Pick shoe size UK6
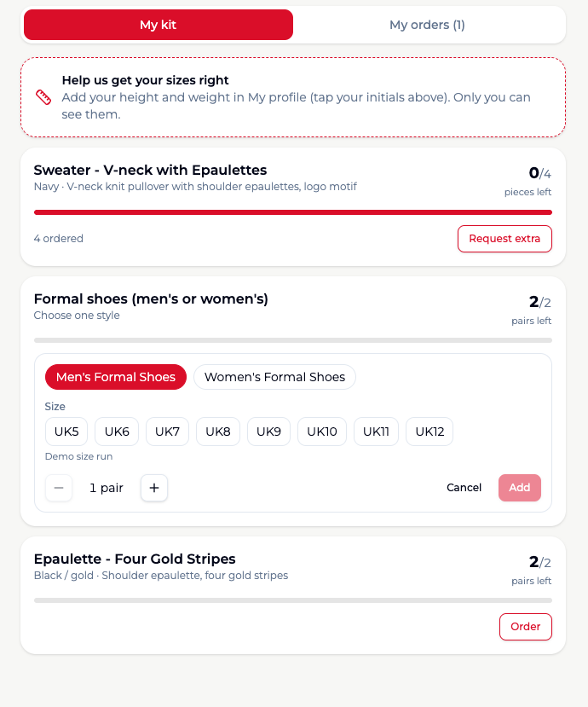 [117, 432]
